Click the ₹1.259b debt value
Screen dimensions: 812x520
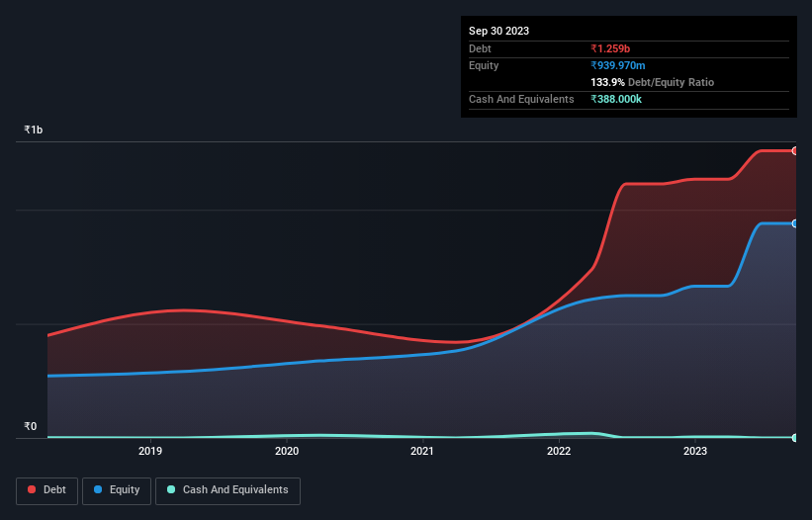click(x=610, y=48)
